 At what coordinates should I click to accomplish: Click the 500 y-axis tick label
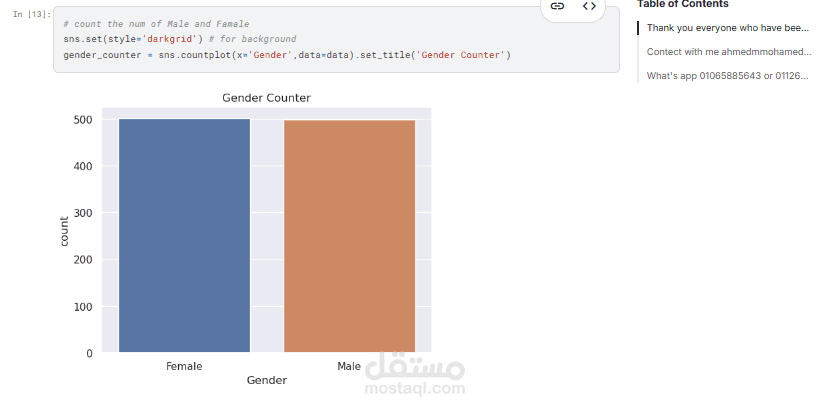(x=83, y=120)
